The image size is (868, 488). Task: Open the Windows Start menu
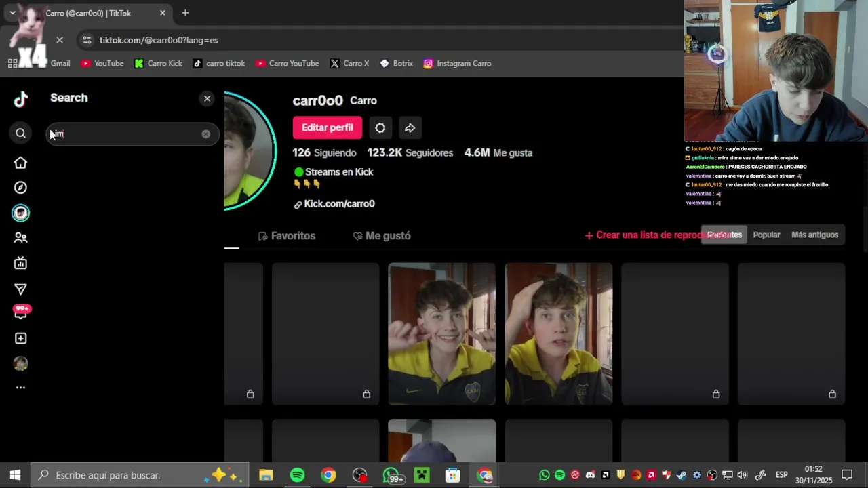tap(15, 475)
